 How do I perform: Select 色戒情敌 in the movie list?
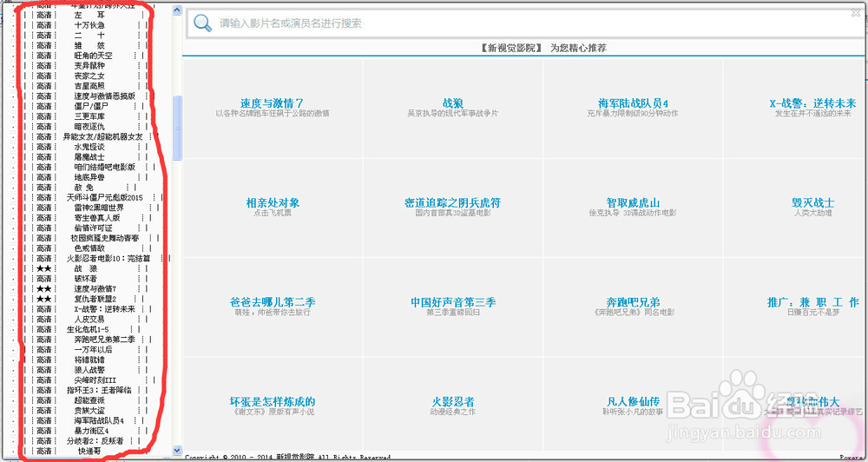point(89,248)
